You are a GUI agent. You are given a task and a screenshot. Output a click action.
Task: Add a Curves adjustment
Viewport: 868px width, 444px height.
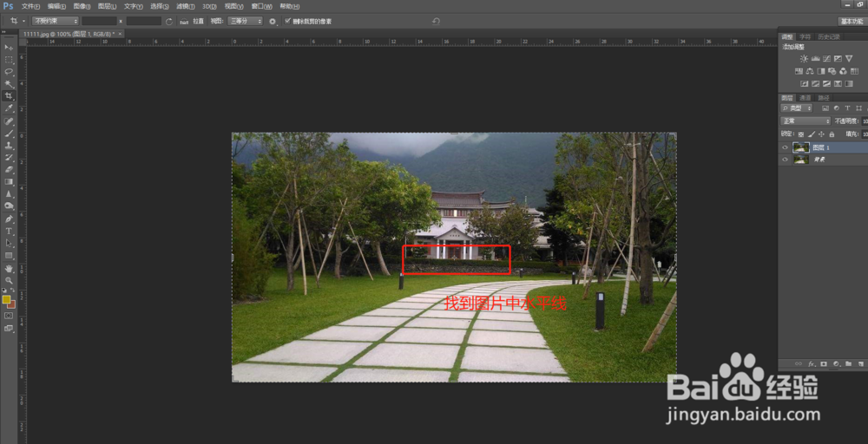[x=826, y=58]
